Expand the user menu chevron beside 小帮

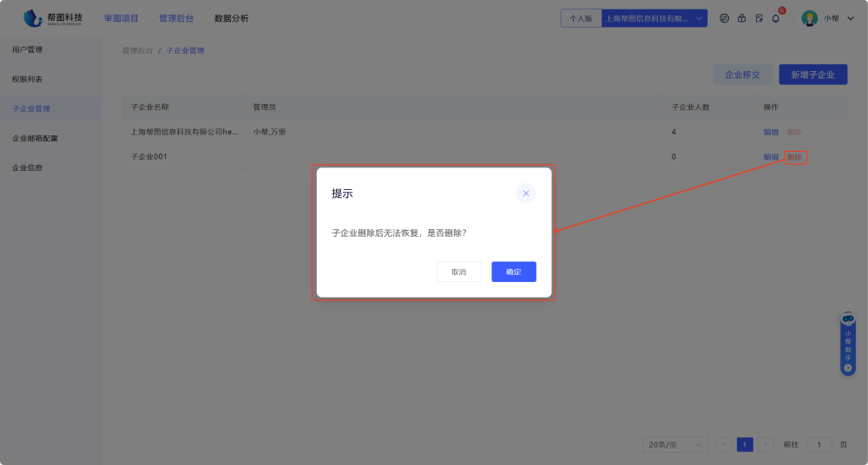click(850, 18)
